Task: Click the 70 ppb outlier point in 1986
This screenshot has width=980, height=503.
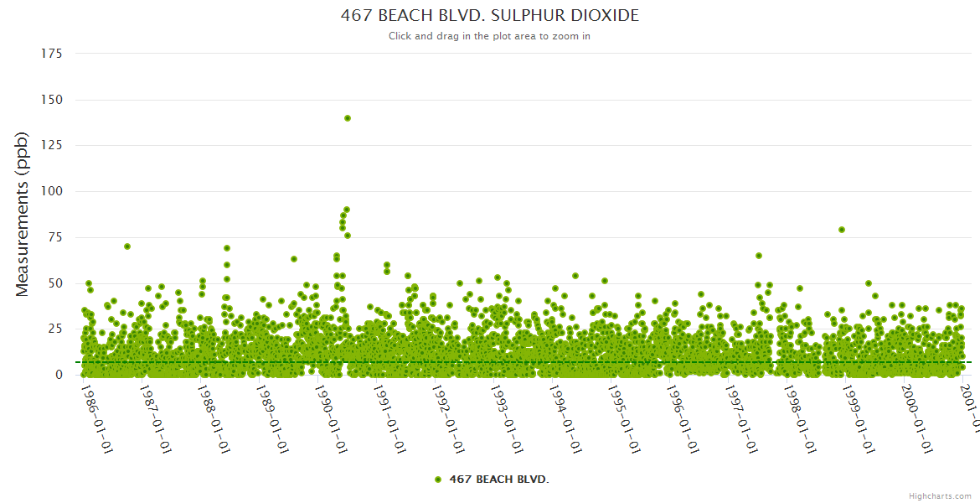Action: (127, 246)
